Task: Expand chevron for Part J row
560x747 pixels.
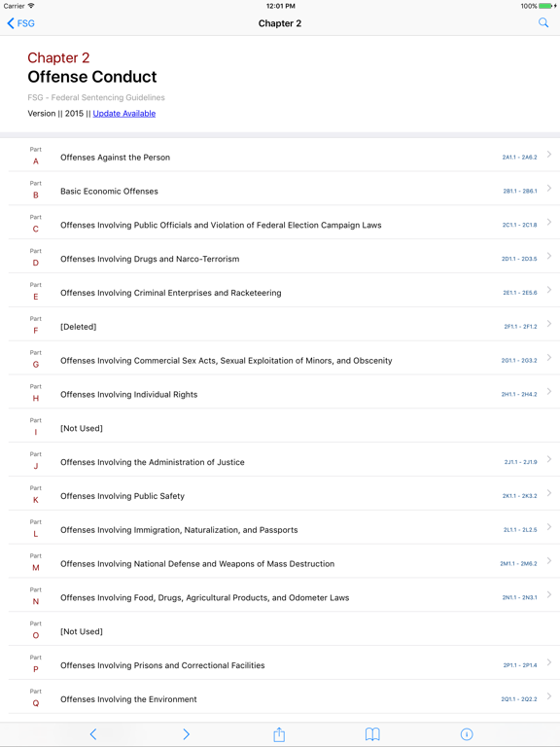Action: [x=549, y=458]
